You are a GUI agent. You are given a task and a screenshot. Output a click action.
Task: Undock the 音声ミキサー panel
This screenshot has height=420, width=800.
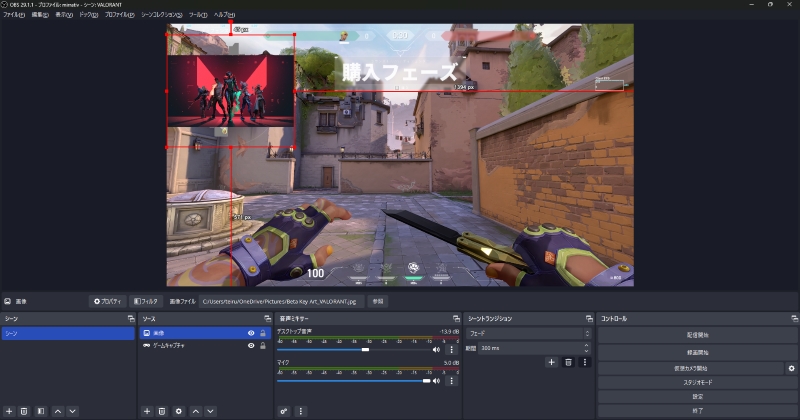coord(456,318)
